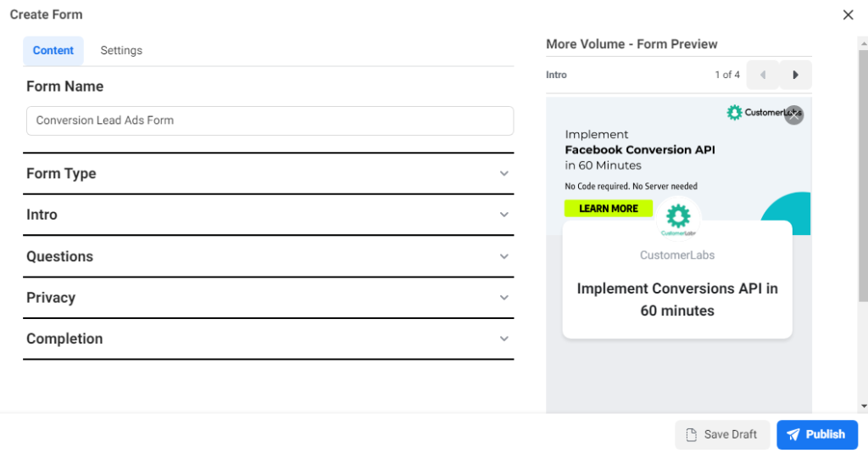
Task: Click the 'Facebook Conversion API' banner text
Action: click(x=640, y=149)
